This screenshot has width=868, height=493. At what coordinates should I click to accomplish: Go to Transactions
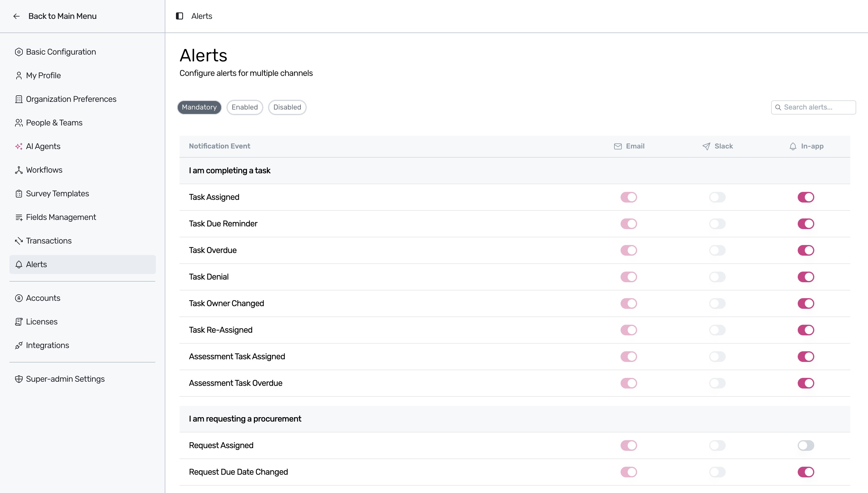tap(83, 241)
